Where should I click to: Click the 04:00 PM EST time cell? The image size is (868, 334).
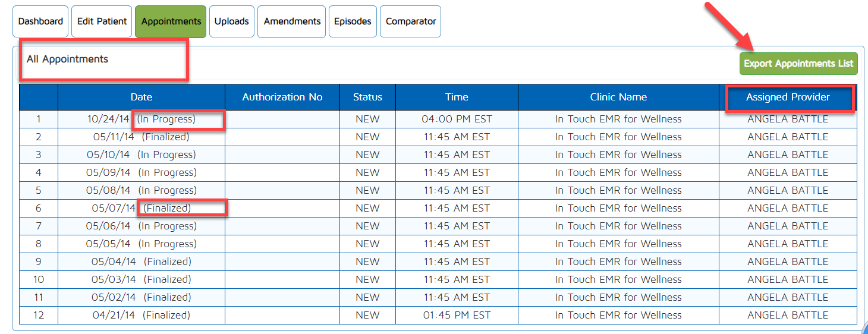457,119
